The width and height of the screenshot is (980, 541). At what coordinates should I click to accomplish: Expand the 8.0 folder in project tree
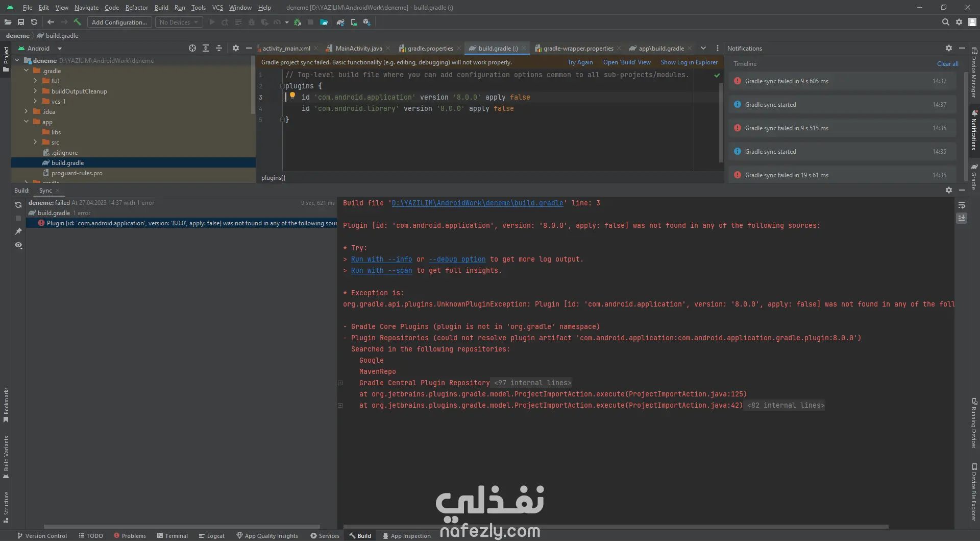point(35,81)
